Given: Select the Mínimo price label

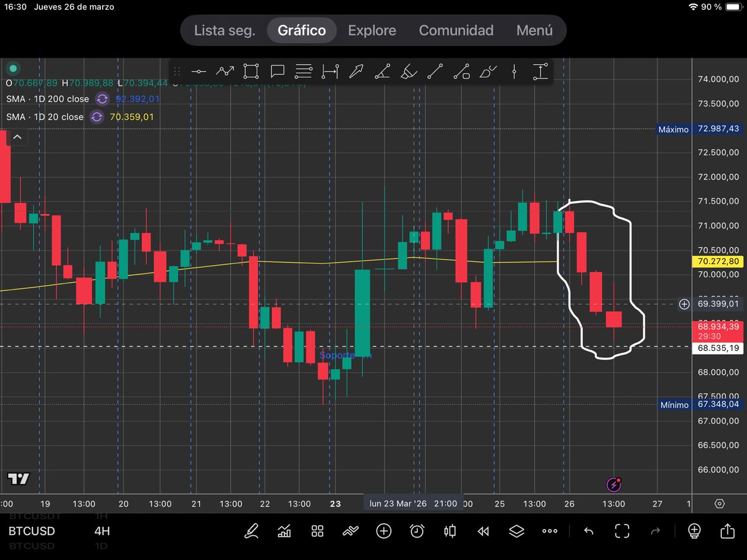Looking at the screenshot, I should (675, 404).
